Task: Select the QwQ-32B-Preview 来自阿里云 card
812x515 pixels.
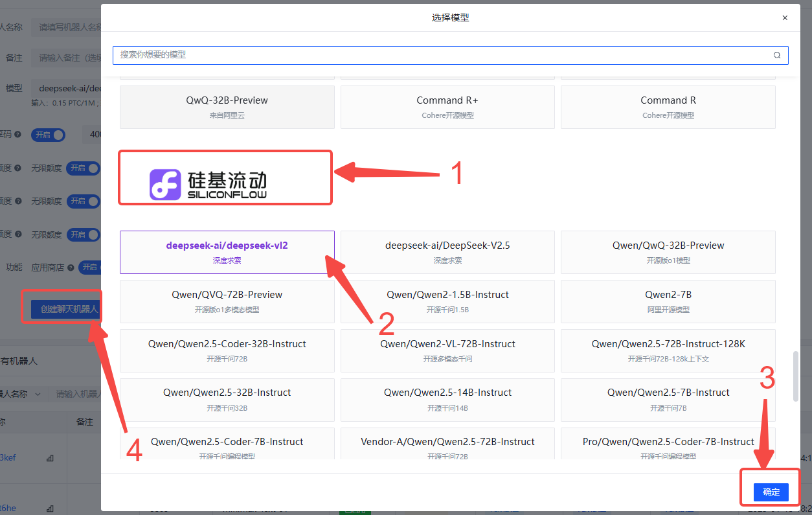Action: pos(227,107)
